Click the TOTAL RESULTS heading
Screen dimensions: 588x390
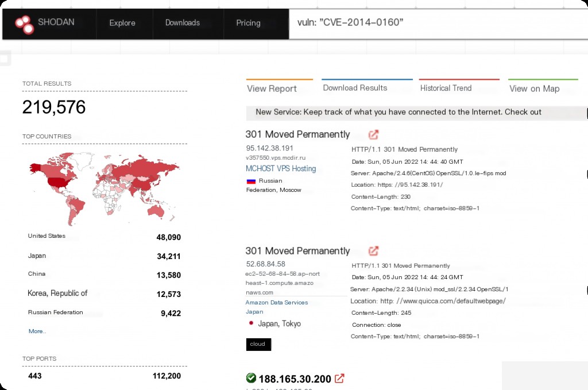[x=47, y=84]
